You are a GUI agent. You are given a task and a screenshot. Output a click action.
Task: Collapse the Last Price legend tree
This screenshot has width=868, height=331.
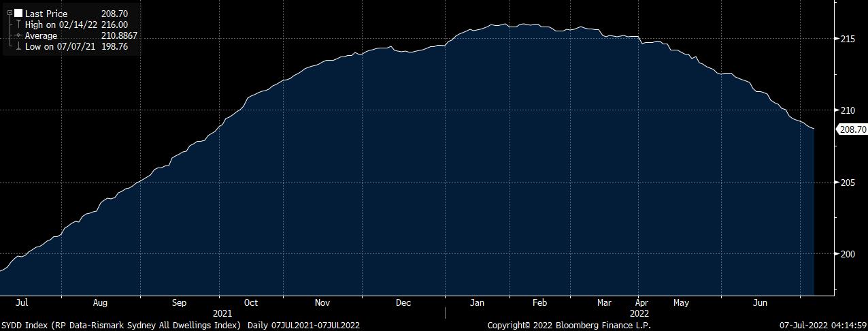coord(10,13)
